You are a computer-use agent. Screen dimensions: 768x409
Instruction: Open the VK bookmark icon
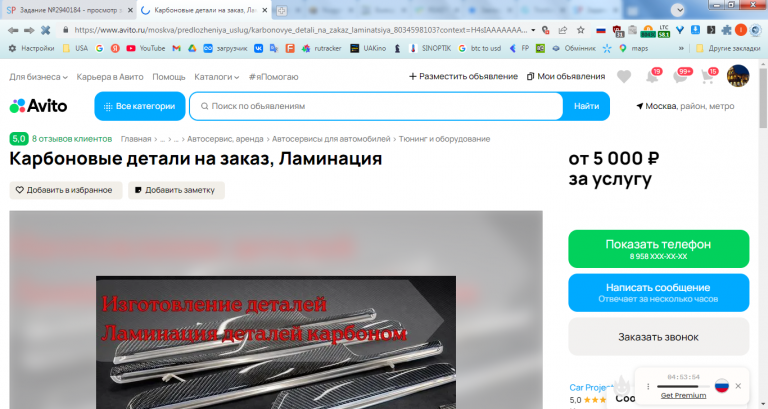258,48
